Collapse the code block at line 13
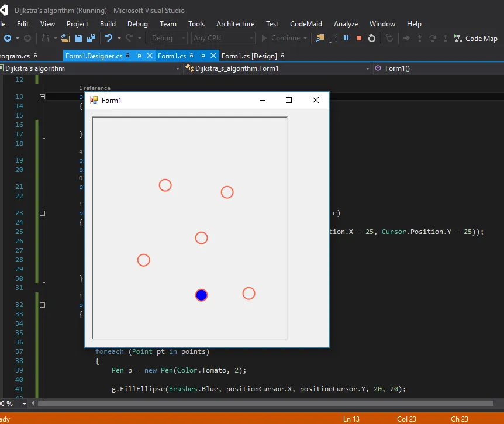504x424 pixels. (42, 96)
